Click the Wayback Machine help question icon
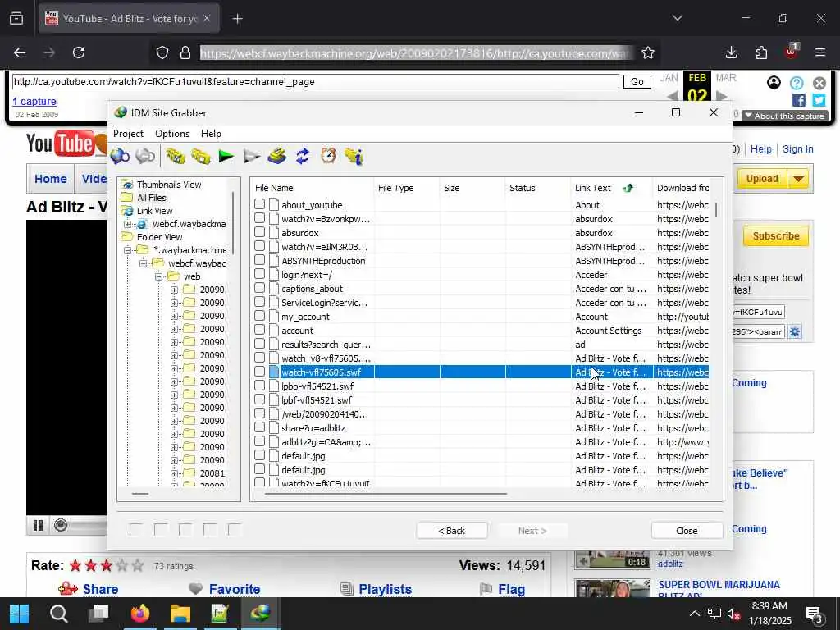Viewport: 840px width, 630px height. [x=797, y=83]
